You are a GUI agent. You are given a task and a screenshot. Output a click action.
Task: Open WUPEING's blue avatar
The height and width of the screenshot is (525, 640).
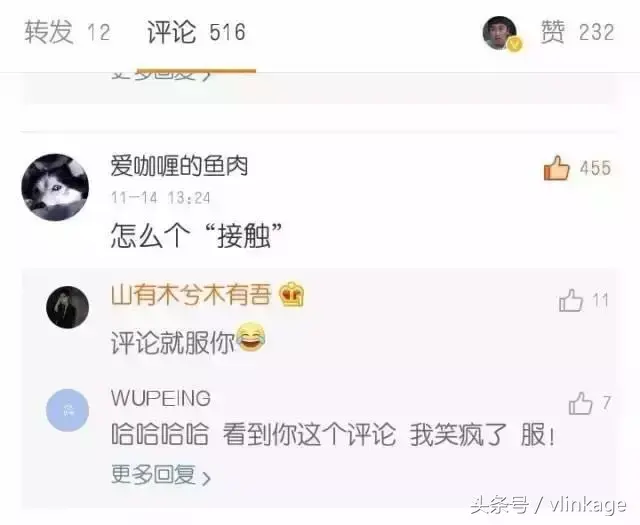pos(67,410)
